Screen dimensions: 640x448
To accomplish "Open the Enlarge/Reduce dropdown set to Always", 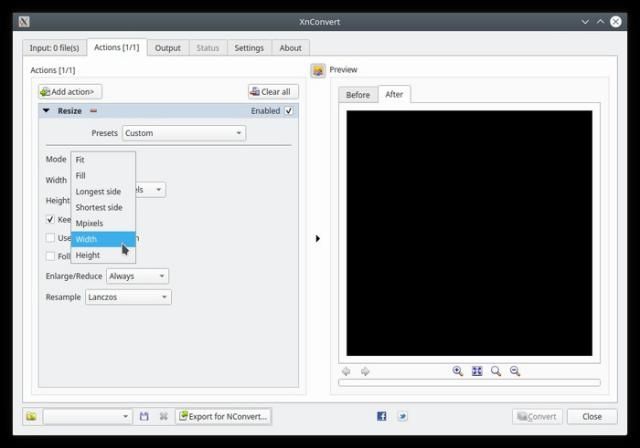I will pyautogui.click(x=137, y=276).
